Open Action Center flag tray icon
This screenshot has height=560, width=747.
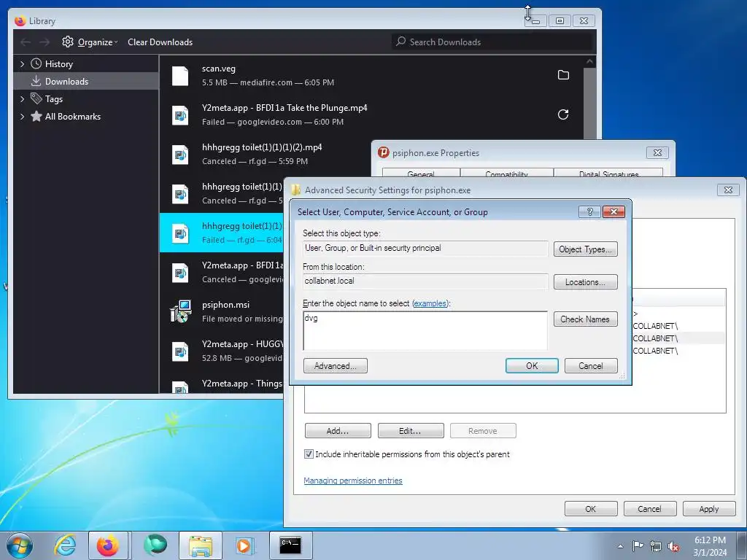638,546
